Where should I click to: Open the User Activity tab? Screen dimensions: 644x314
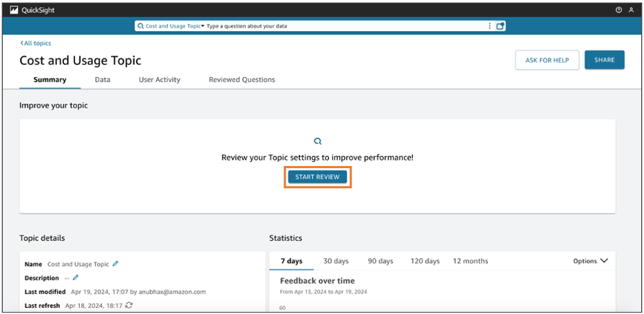point(160,80)
